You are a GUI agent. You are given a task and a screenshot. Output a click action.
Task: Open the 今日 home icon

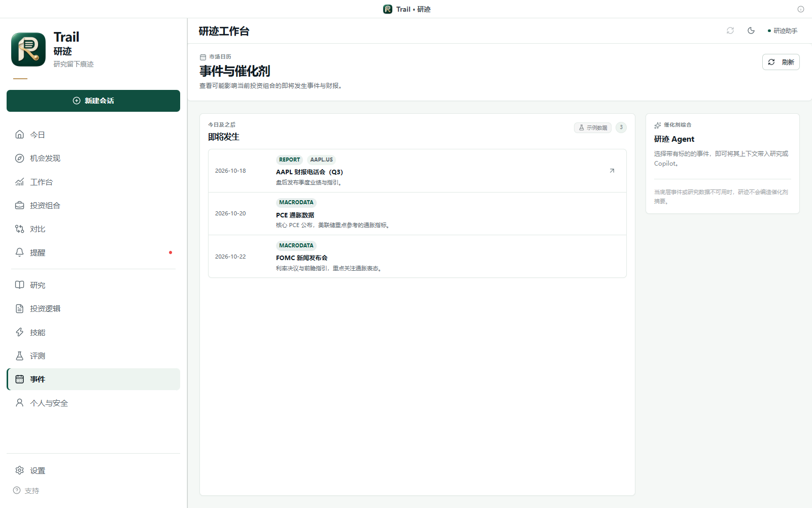19,135
